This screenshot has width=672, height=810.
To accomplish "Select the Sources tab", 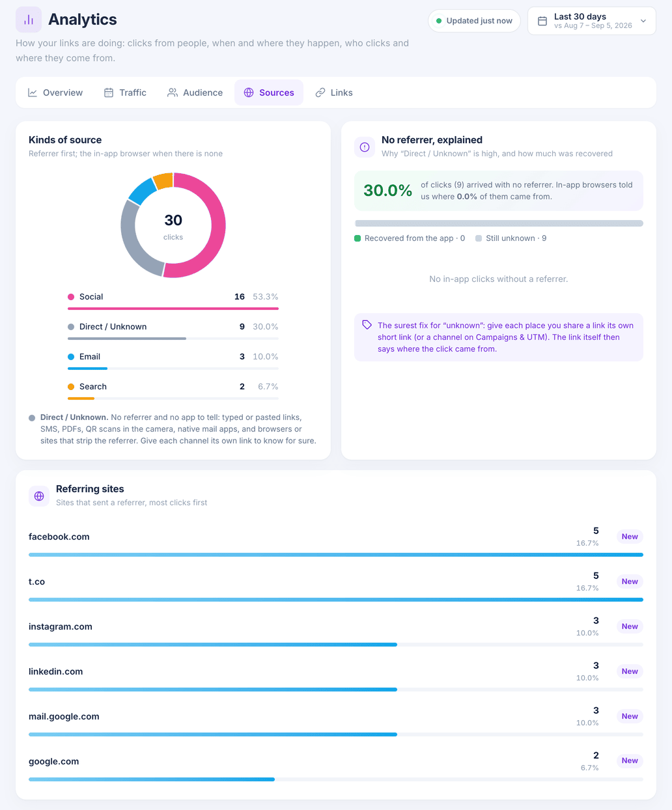I will [x=269, y=92].
